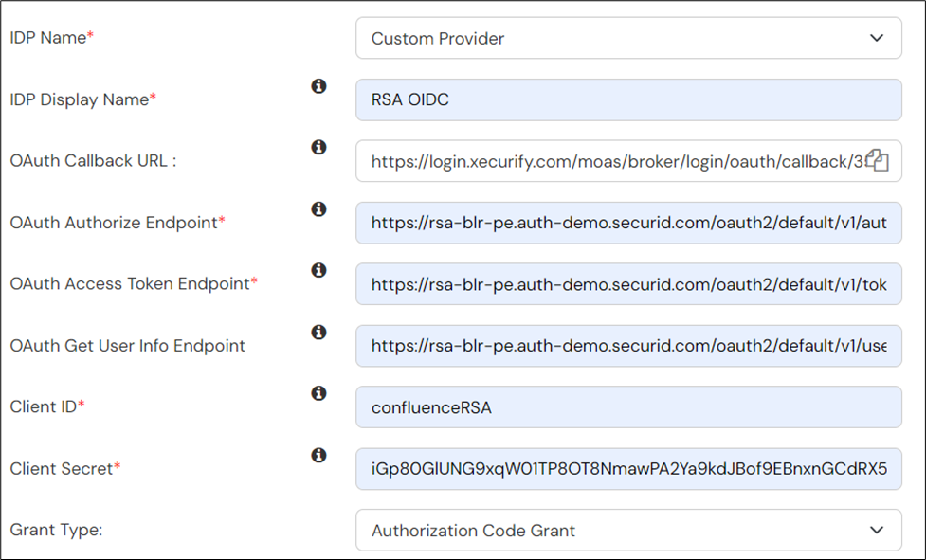Click the info icon beside IDP Display Name

[318, 86]
